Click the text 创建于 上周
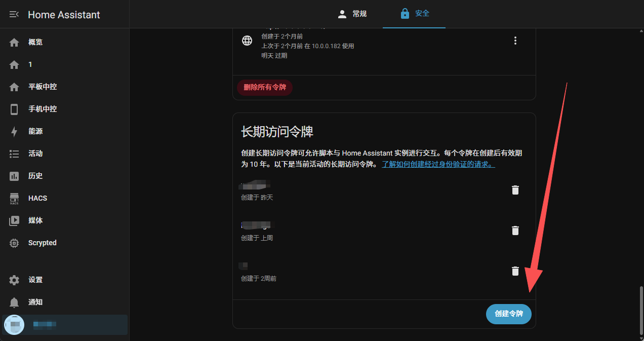Image resolution: width=644 pixels, height=341 pixels. [257, 238]
